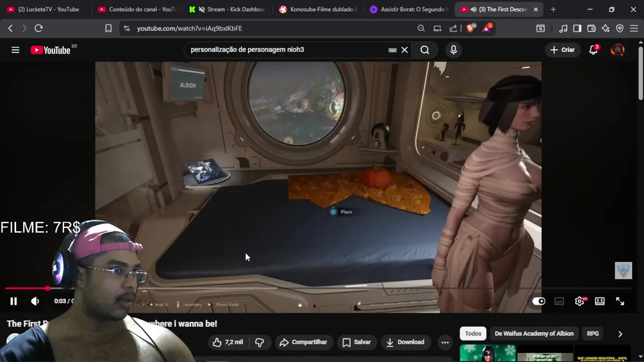View site information icon in address bar
The width and height of the screenshot is (644, 362).
tap(126, 29)
